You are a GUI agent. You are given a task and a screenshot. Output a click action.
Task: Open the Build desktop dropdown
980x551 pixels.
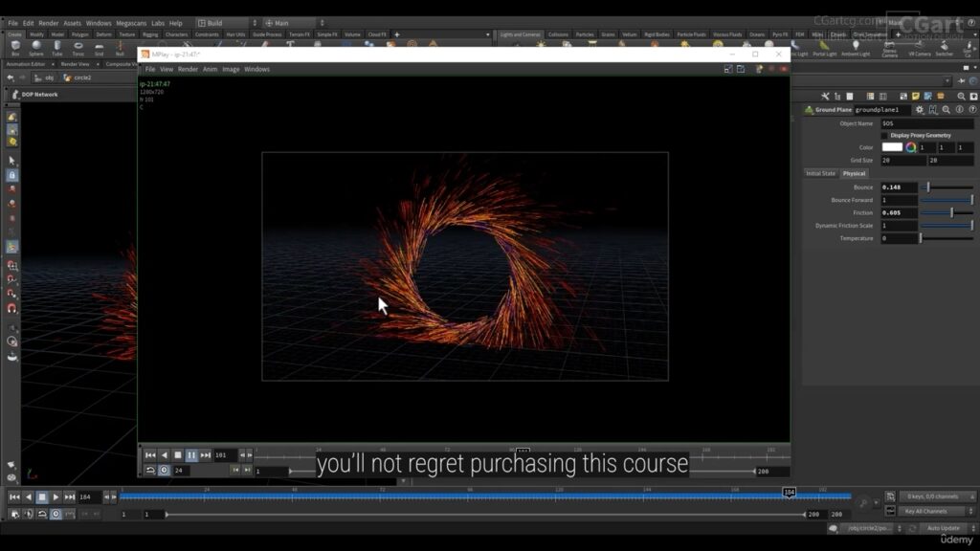coord(228,23)
